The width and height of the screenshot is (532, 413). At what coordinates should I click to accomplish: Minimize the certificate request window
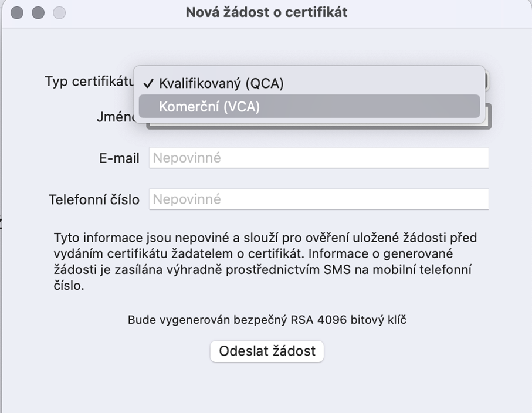pyautogui.click(x=38, y=13)
